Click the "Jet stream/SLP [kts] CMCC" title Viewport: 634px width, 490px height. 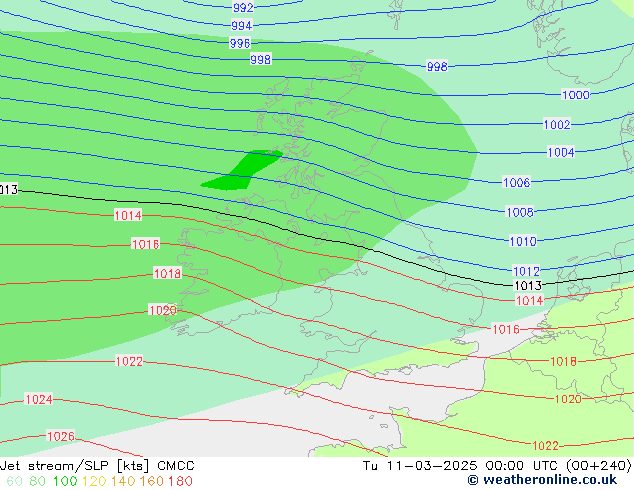point(97,466)
